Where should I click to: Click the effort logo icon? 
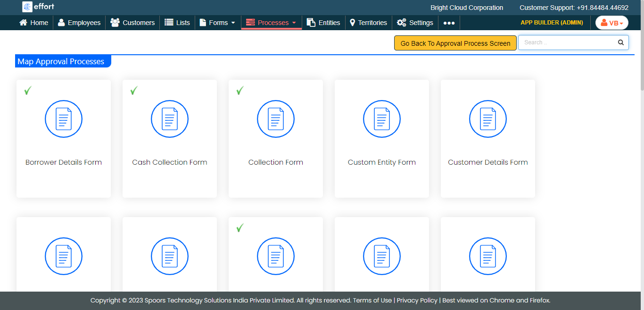coord(27,7)
